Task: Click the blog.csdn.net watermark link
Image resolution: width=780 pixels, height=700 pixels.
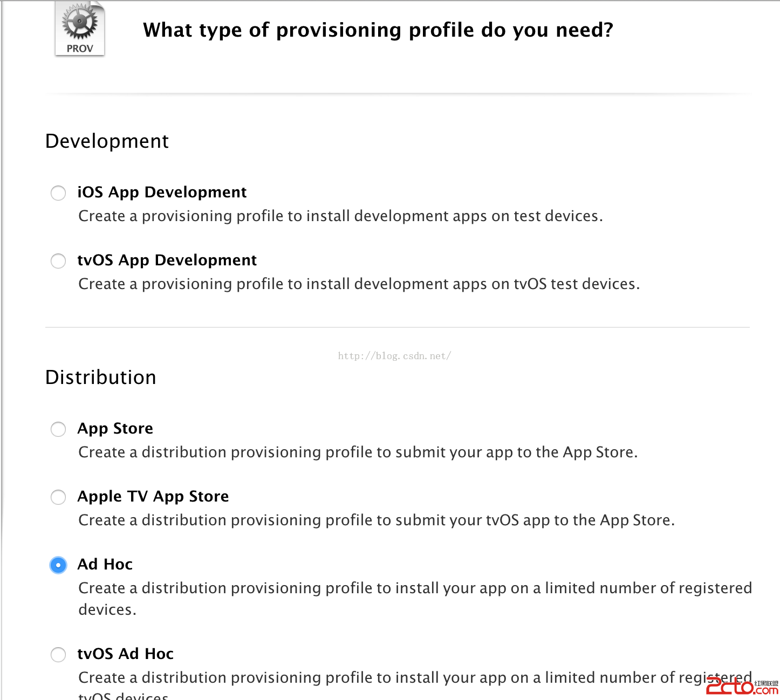Action: (x=394, y=356)
